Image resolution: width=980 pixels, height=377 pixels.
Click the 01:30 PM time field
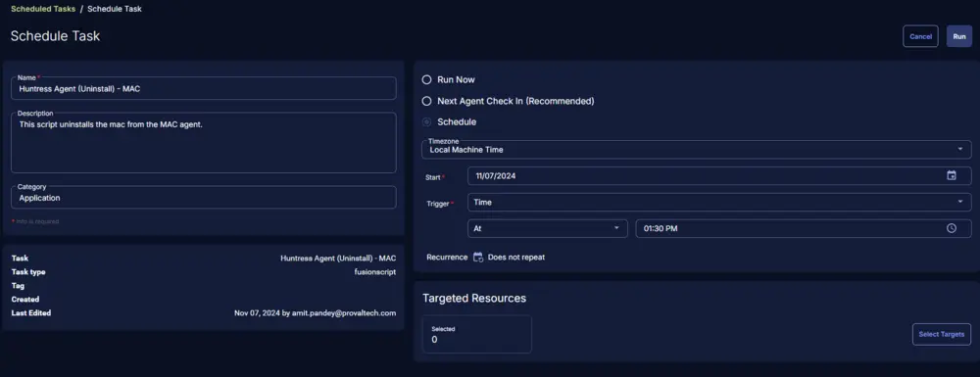tap(804, 228)
